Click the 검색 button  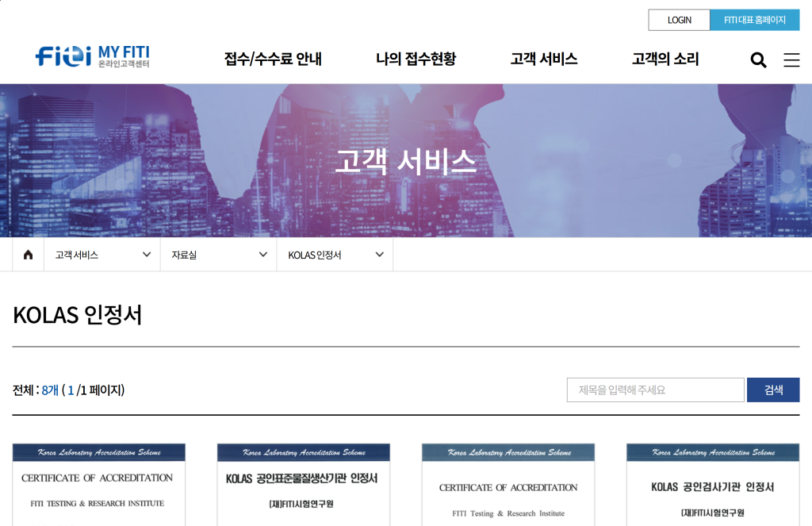click(x=773, y=390)
